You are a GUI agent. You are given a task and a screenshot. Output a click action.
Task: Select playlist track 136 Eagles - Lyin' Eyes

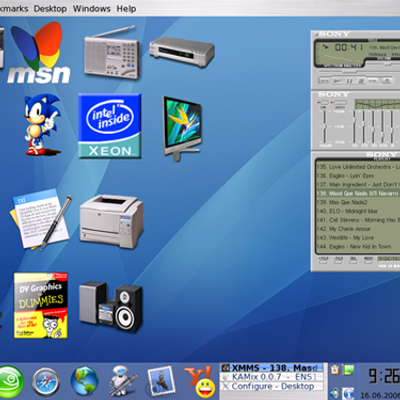pyautogui.click(x=358, y=176)
